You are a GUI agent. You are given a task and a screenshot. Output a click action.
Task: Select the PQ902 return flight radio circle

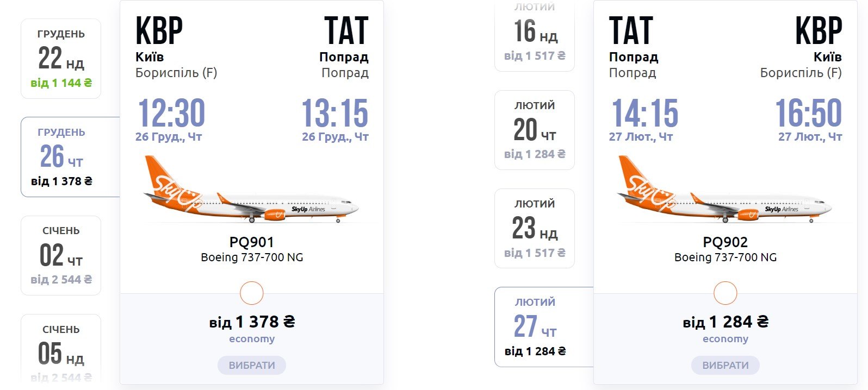tap(726, 293)
